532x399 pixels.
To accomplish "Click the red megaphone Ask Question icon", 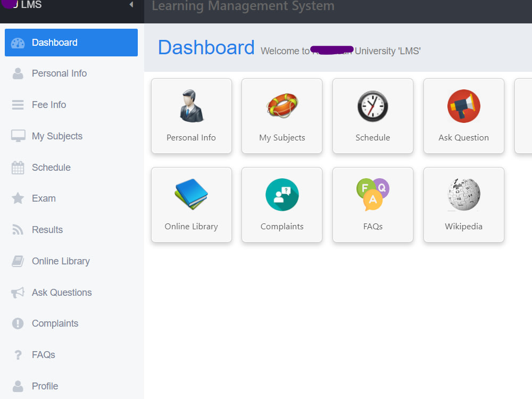I will (x=463, y=106).
